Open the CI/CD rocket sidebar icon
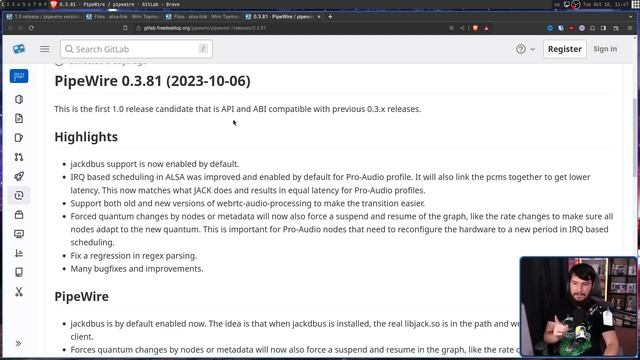 (19, 176)
